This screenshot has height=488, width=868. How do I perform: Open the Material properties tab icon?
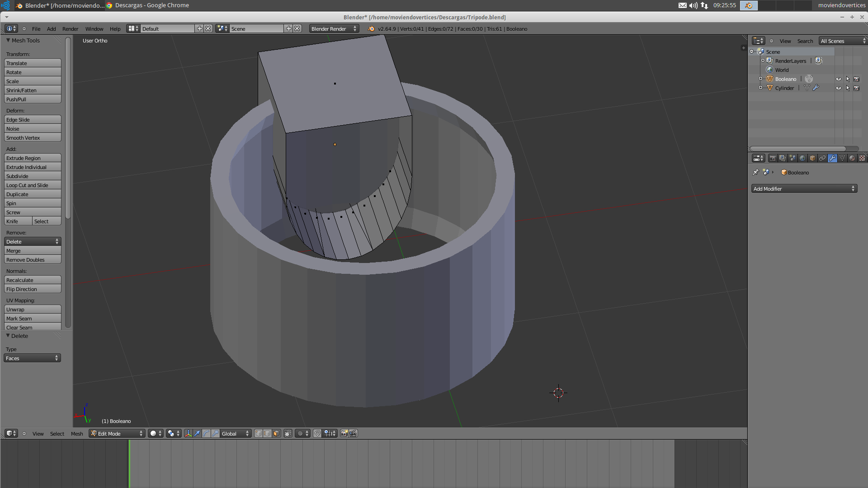(x=852, y=158)
